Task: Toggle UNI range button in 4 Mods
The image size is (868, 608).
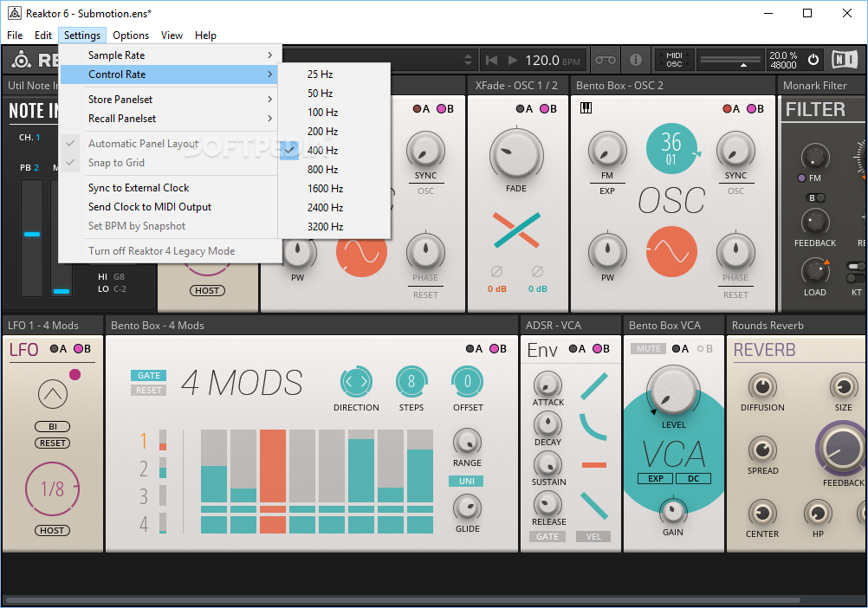Action: (x=466, y=481)
